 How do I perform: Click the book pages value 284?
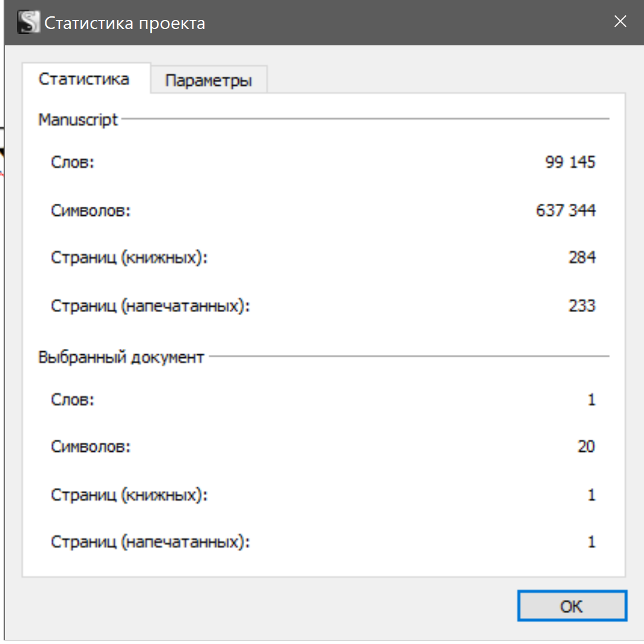(x=582, y=258)
